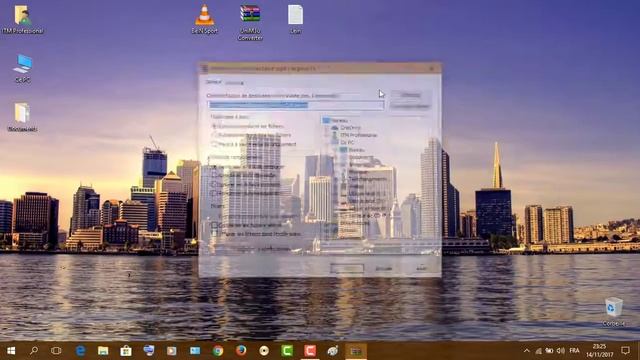Open the Ce PC desktop icon
Viewport: 640px width, 360px height.
point(22,69)
